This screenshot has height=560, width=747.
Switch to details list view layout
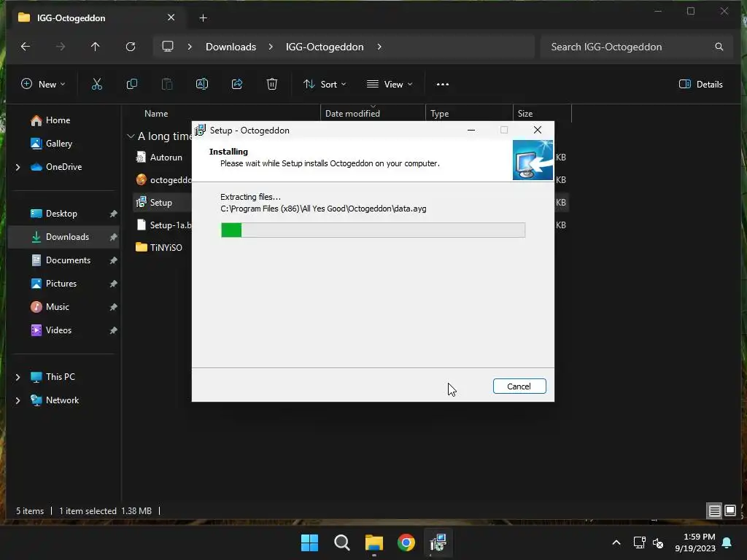coord(715,511)
